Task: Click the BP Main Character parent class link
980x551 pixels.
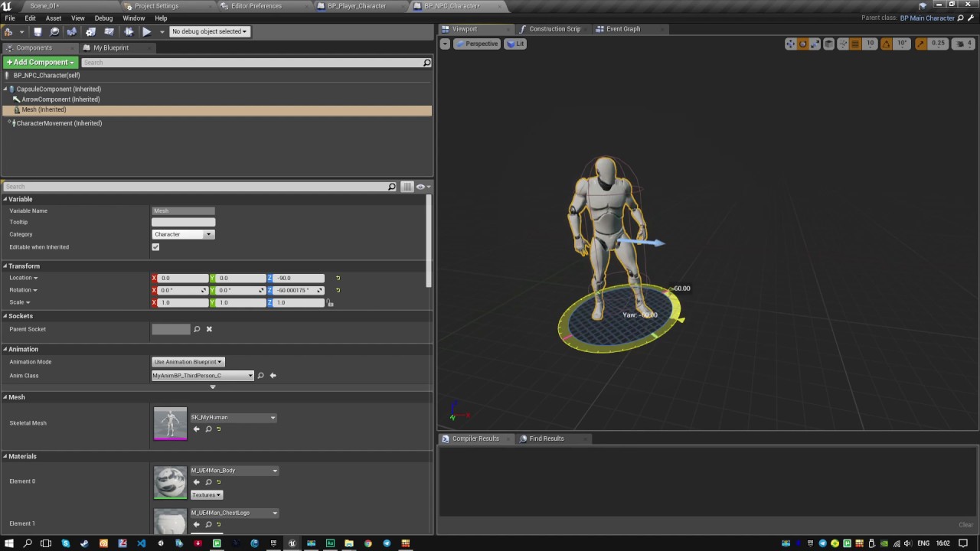Action: (927, 18)
